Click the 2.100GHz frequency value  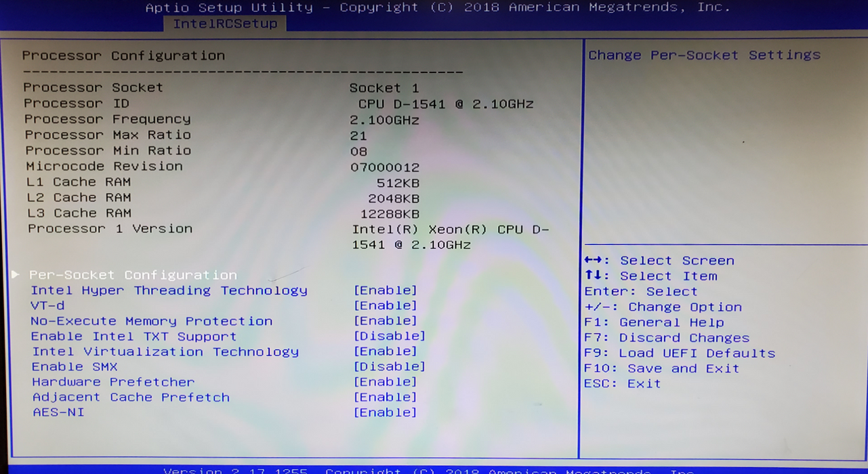(x=385, y=121)
